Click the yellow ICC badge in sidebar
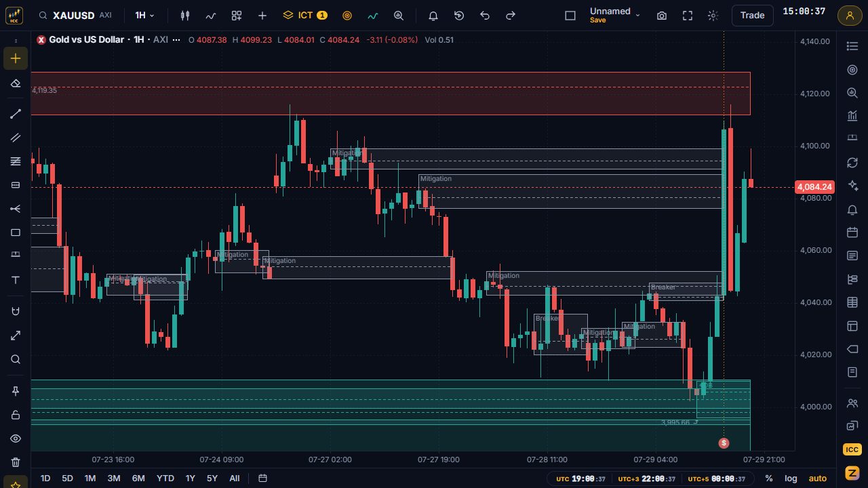 [x=852, y=449]
